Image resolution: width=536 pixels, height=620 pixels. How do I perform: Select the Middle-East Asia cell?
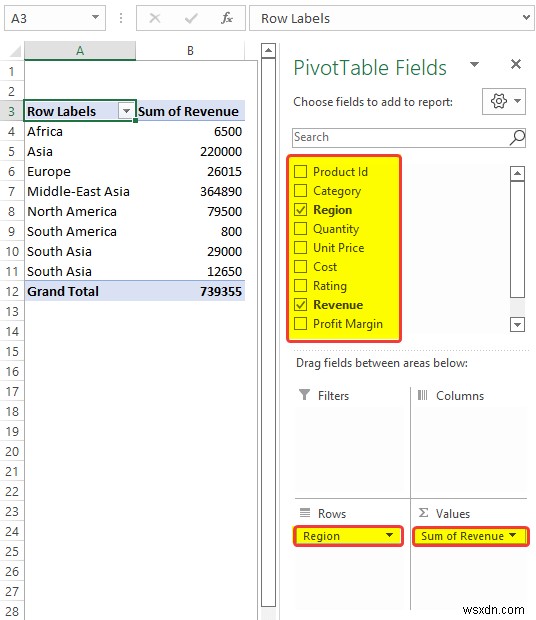(80, 191)
